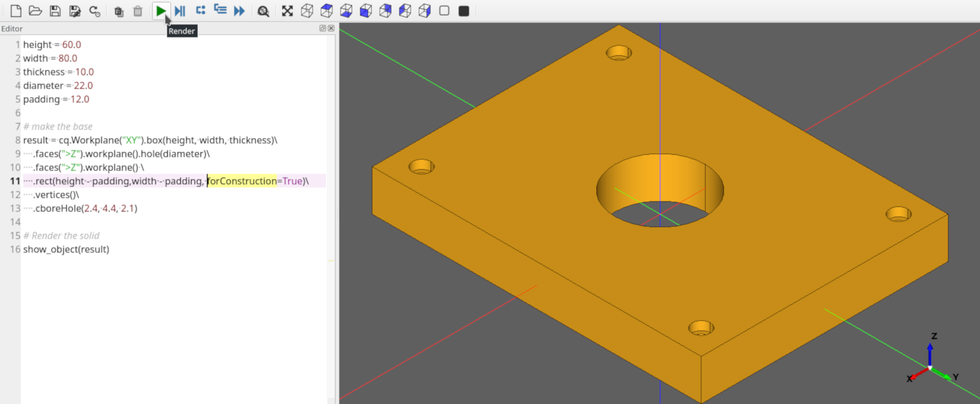Viewport: 980px width, 404px height.
Task: Save the current script
Action: 55,11
